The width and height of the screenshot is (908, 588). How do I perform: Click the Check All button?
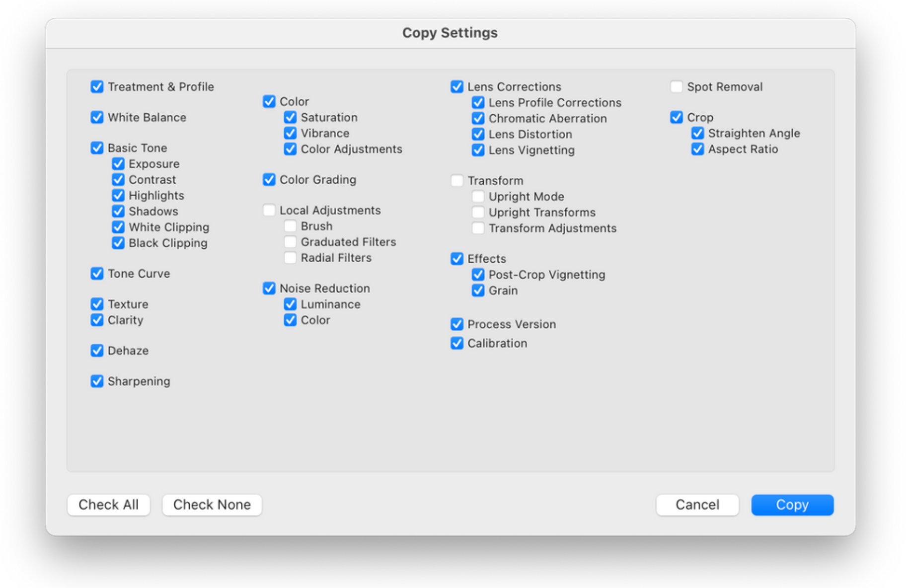[x=109, y=505]
